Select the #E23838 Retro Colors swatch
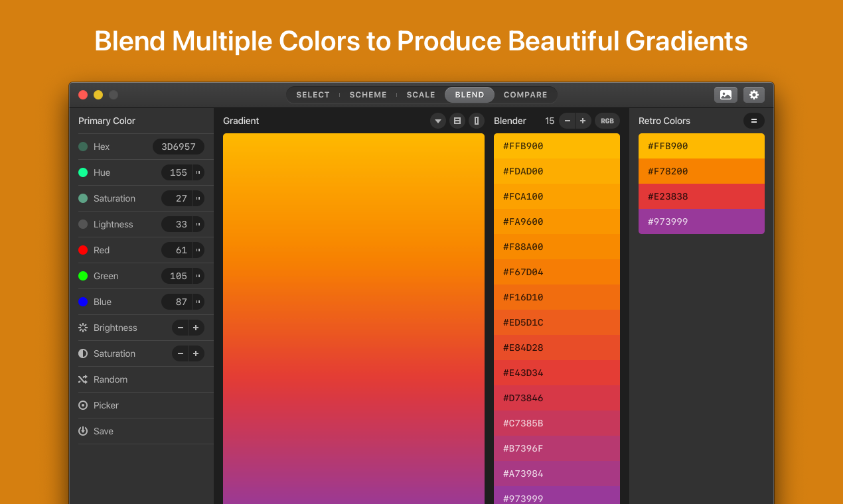Viewport: 843px width, 504px height. click(701, 196)
